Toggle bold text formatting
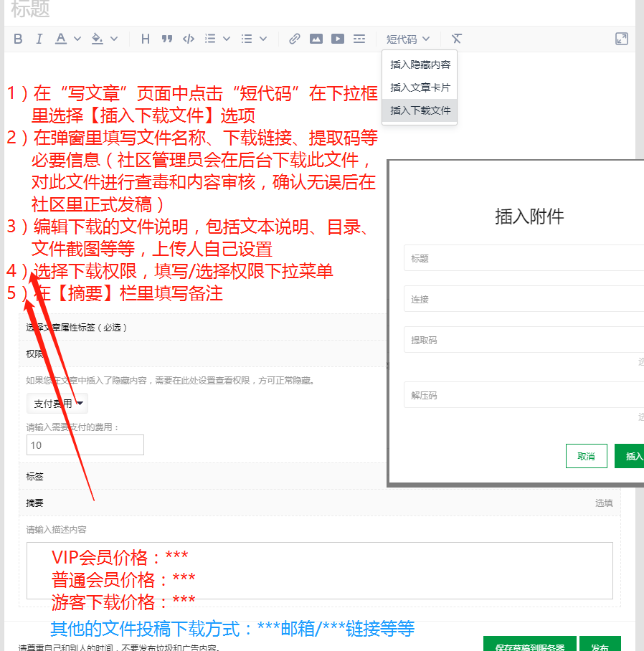 17,39
